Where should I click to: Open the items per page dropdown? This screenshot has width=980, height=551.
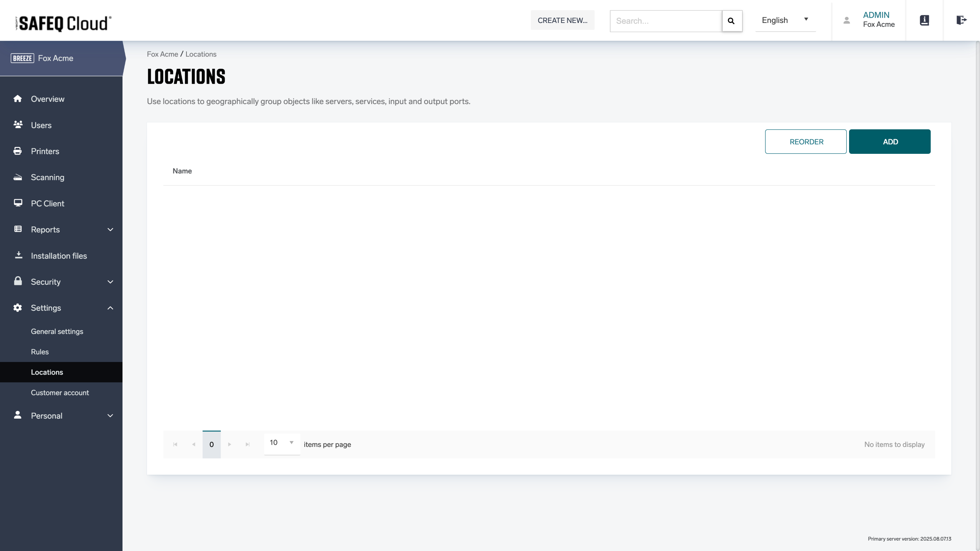point(282,443)
